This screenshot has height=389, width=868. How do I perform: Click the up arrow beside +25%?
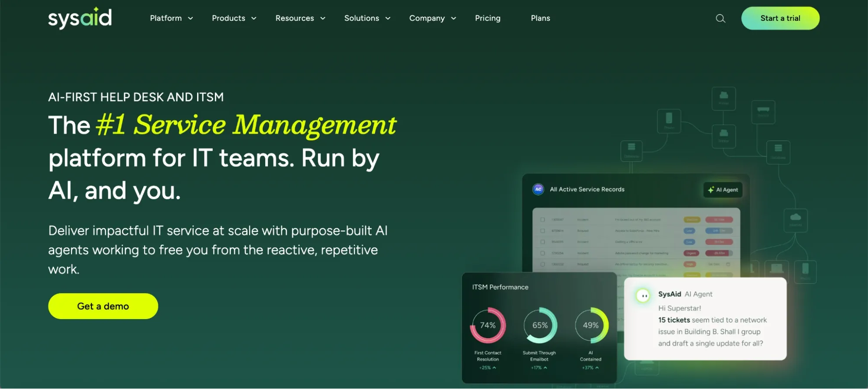[494, 368]
